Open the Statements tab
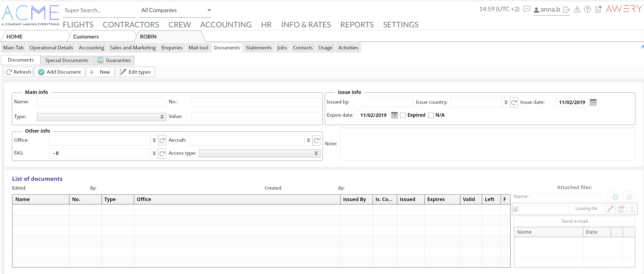Image resolution: width=644 pixels, height=274 pixels. point(259,48)
